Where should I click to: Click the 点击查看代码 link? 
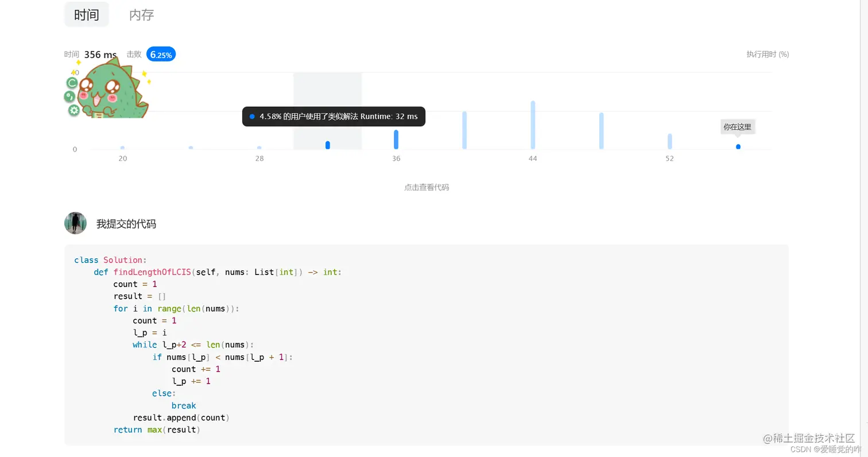[427, 187]
